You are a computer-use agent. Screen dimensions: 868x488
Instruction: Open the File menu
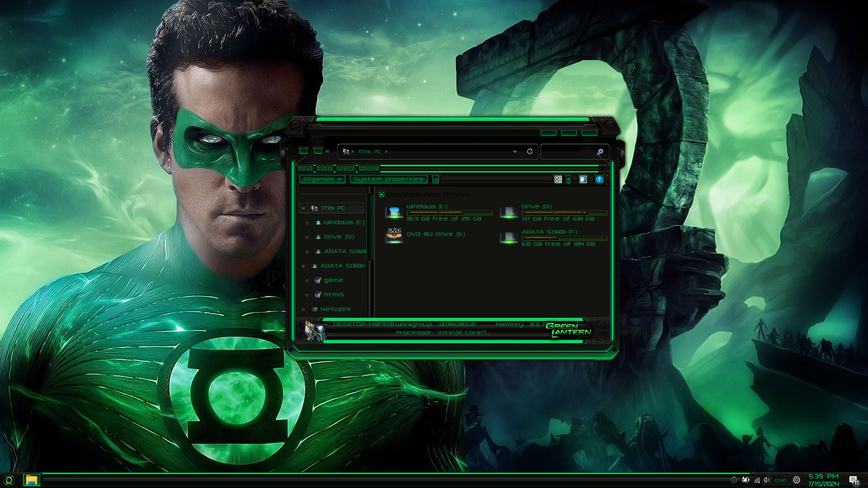point(305,169)
